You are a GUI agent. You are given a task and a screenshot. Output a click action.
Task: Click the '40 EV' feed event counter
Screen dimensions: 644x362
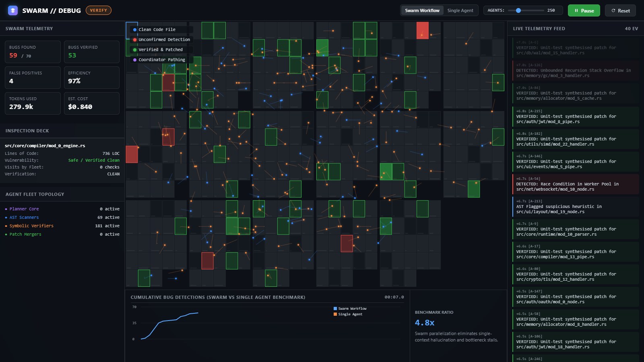[x=631, y=29]
